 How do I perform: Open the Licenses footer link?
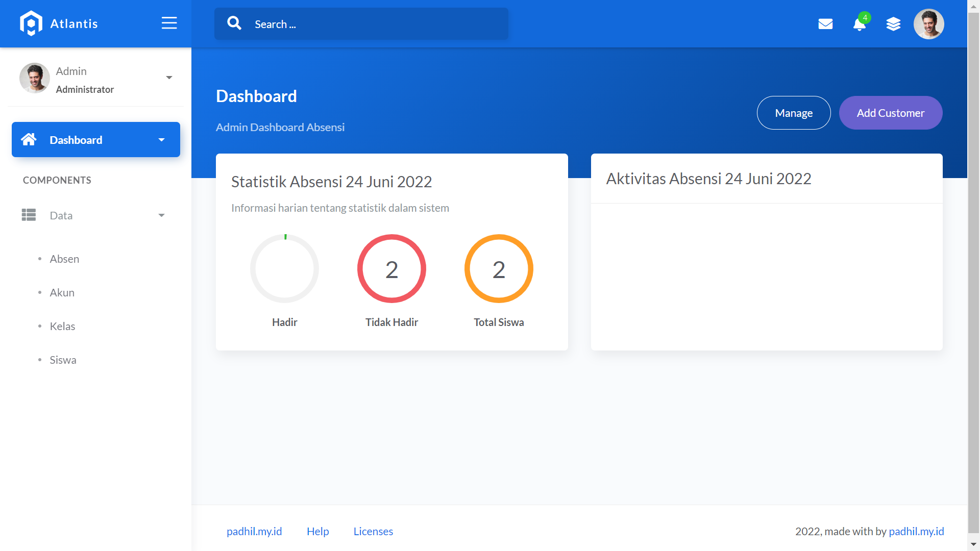[x=373, y=532]
